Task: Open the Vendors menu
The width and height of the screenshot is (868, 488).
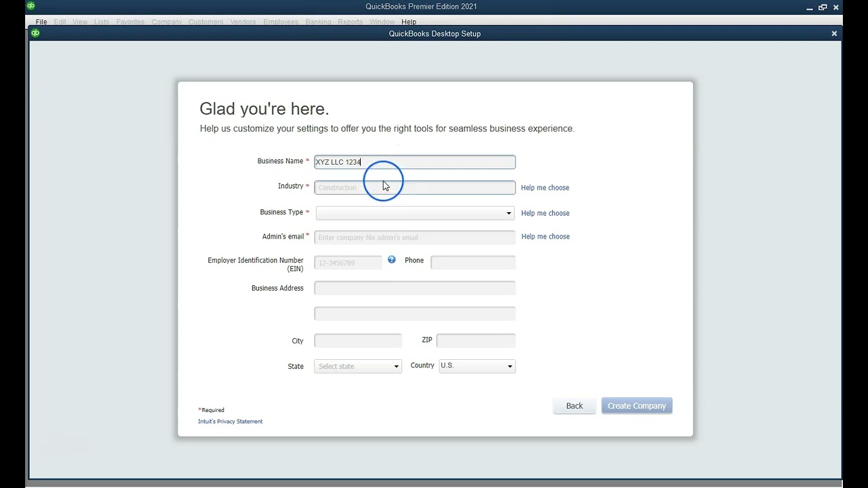Action: pyautogui.click(x=243, y=22)
